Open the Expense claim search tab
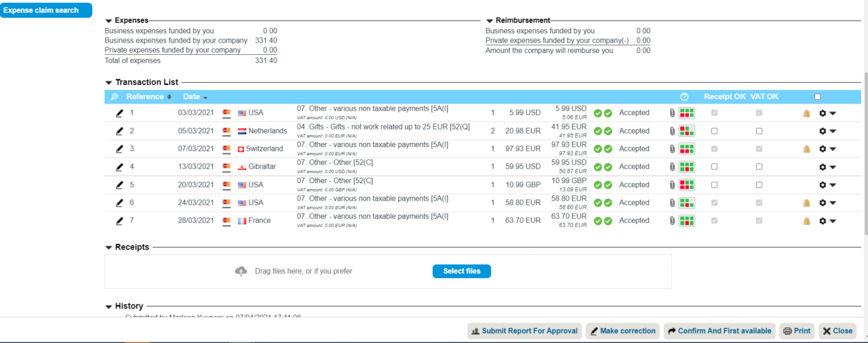This screenshot has width=868, height=343. (46, 10)
